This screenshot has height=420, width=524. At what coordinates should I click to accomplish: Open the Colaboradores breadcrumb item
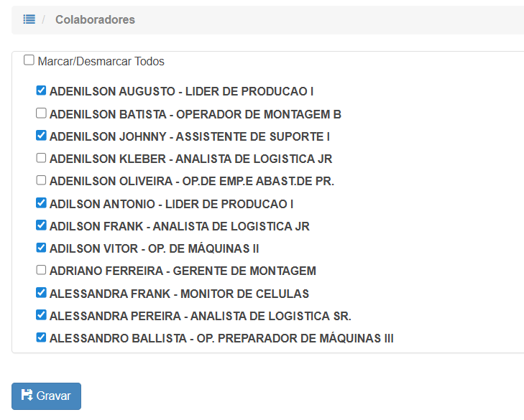point(95,19)
